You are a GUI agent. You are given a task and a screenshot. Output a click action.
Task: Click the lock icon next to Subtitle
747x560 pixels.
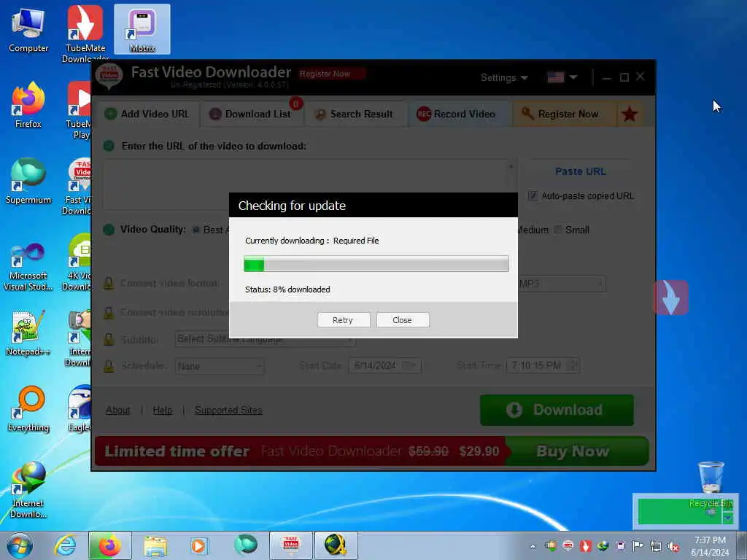tap(109, 340)
